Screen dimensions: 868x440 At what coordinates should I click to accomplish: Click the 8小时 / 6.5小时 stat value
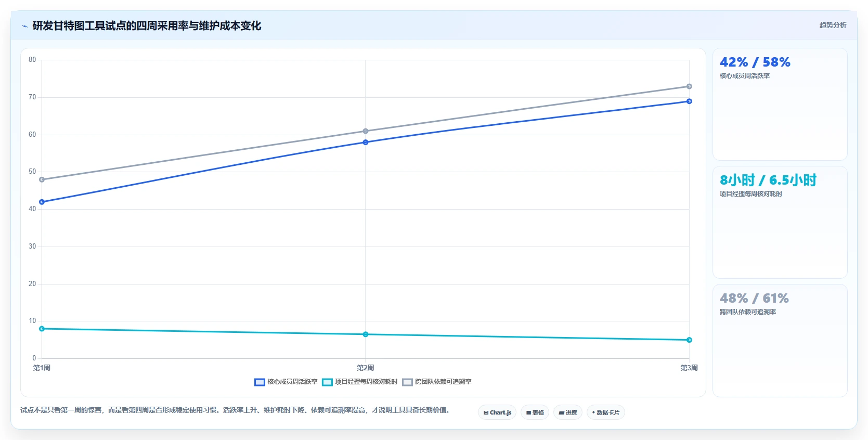[x=768, y=180]
